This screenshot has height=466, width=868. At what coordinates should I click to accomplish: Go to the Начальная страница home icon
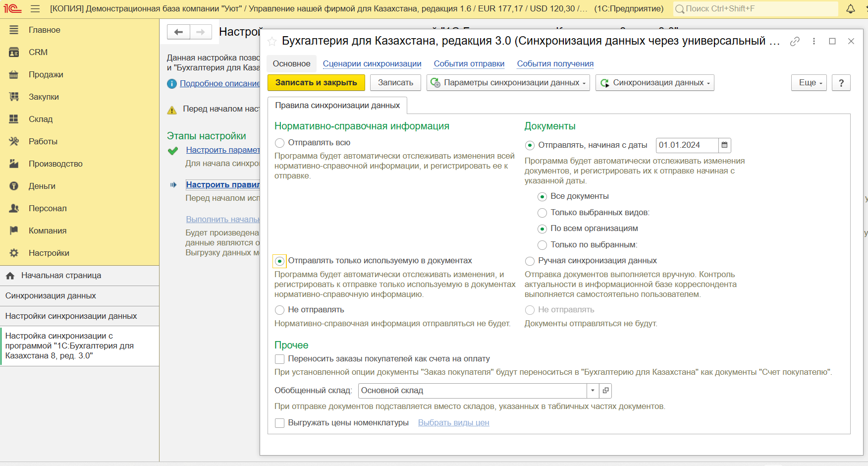pos(10,276)
